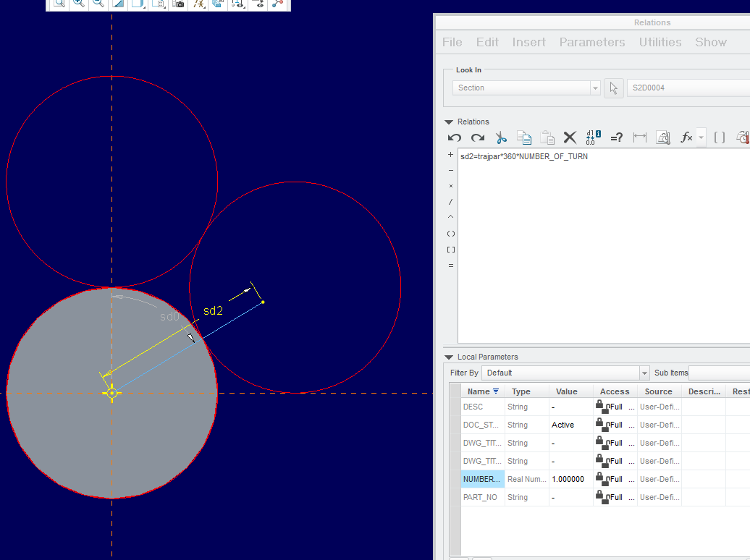The image size is (750, 560).
Task: Open the Show menu
Action: coord(711,42)
